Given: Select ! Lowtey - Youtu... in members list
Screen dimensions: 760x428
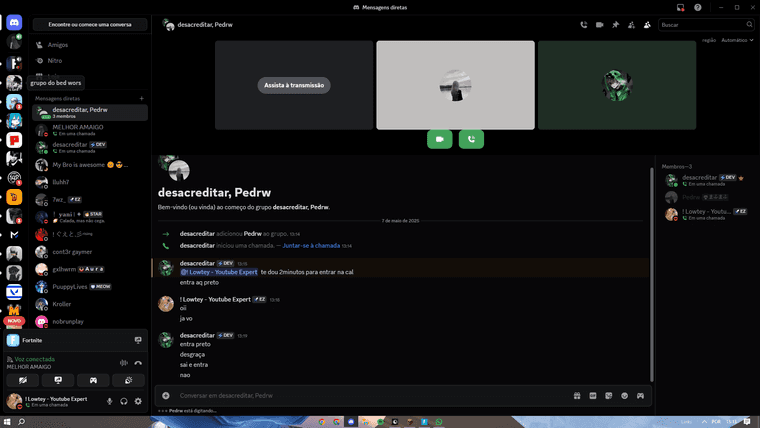Looking at the screenshot, I should point(705,214).
